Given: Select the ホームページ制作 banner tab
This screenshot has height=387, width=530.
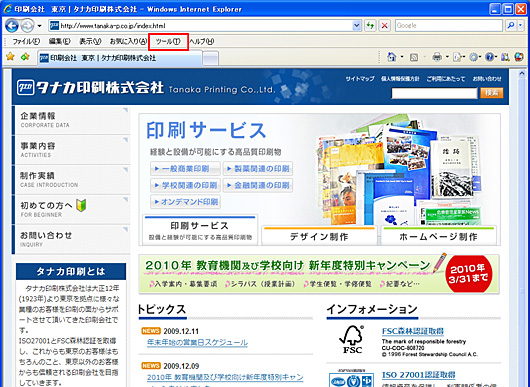Looking at the screenshot, I should [439, 236].
